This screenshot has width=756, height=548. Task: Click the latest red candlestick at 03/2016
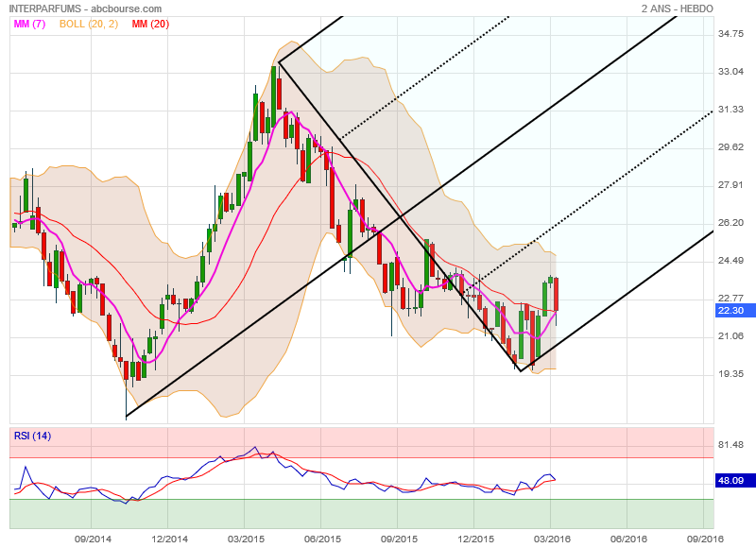click(557, 295)
